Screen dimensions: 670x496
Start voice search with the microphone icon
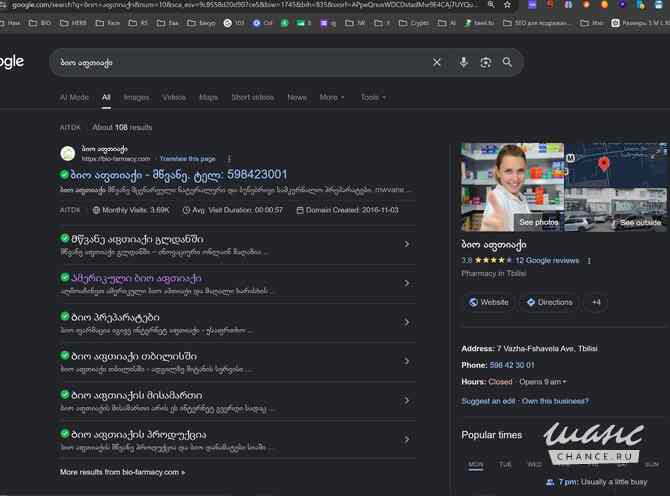click(x=463, y=62)
